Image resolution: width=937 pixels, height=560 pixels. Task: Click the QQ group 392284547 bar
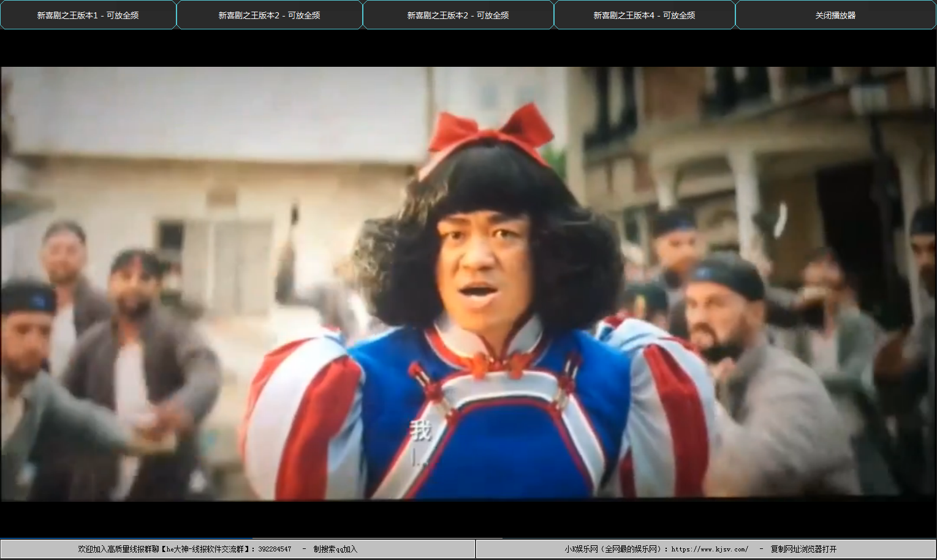tap(238, 549)
